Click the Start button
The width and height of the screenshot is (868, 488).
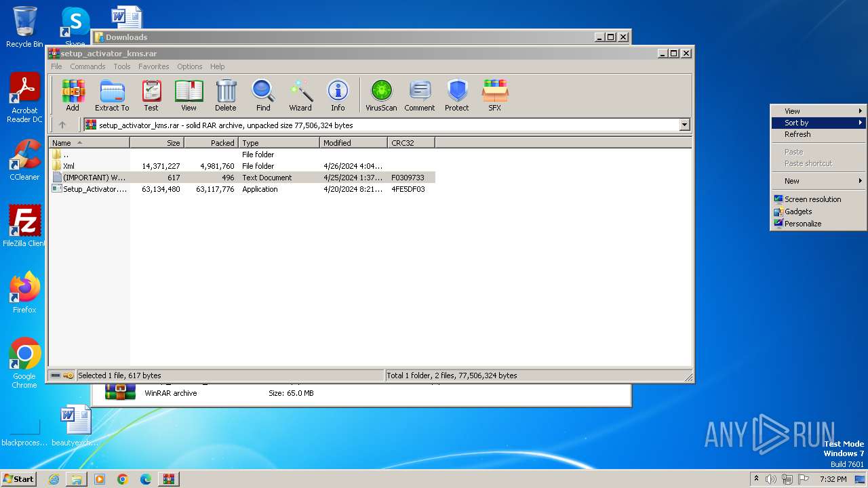point(18,479)
